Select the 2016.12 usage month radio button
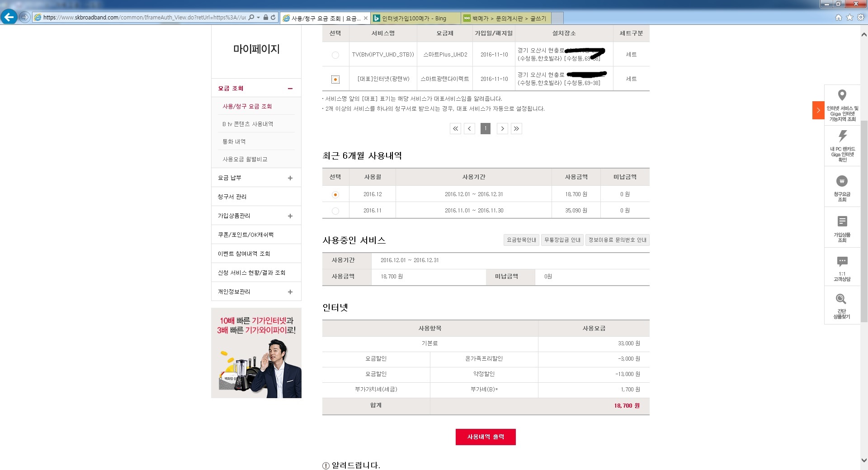868x470 pixels. pyautogui.click(x=335, y=195)
